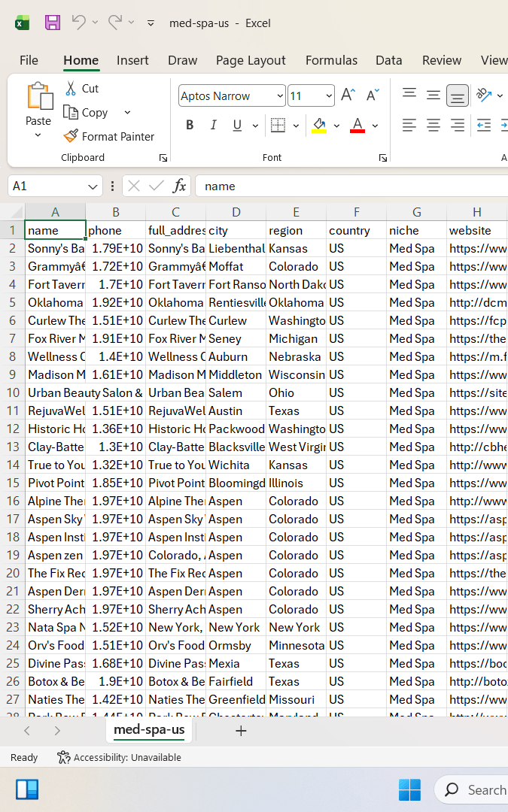Select all cells via corner triangle
508x812 pixels.
pyautogui.click(x=17, y=212)
